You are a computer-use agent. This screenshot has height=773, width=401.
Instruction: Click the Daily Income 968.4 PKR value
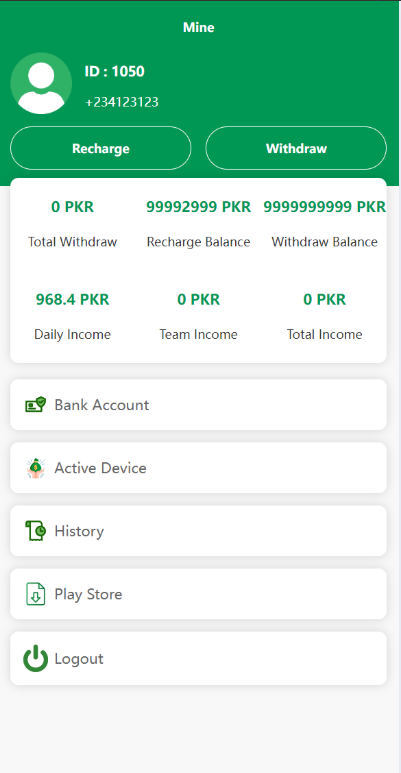point(73,299)
